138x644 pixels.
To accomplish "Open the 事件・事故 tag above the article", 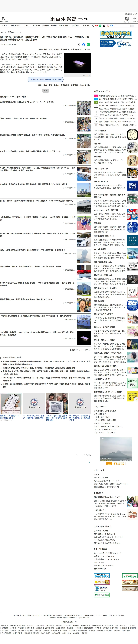I will 43,49.
